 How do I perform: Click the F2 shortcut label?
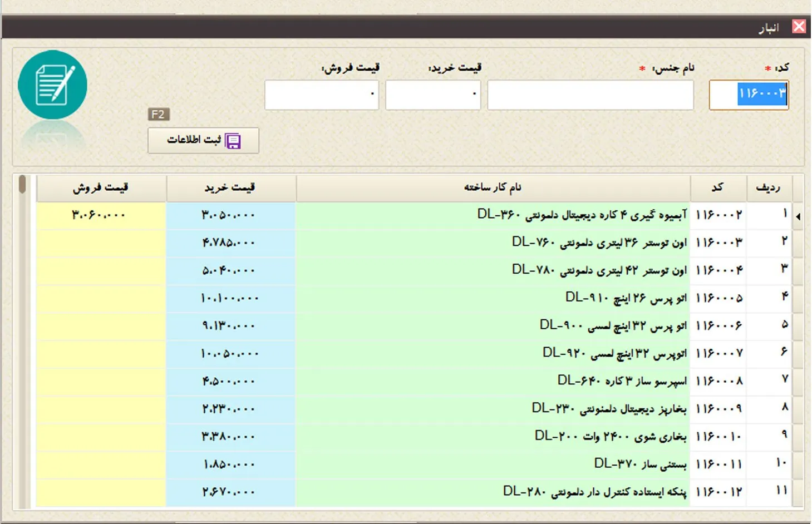click(159, 114)
